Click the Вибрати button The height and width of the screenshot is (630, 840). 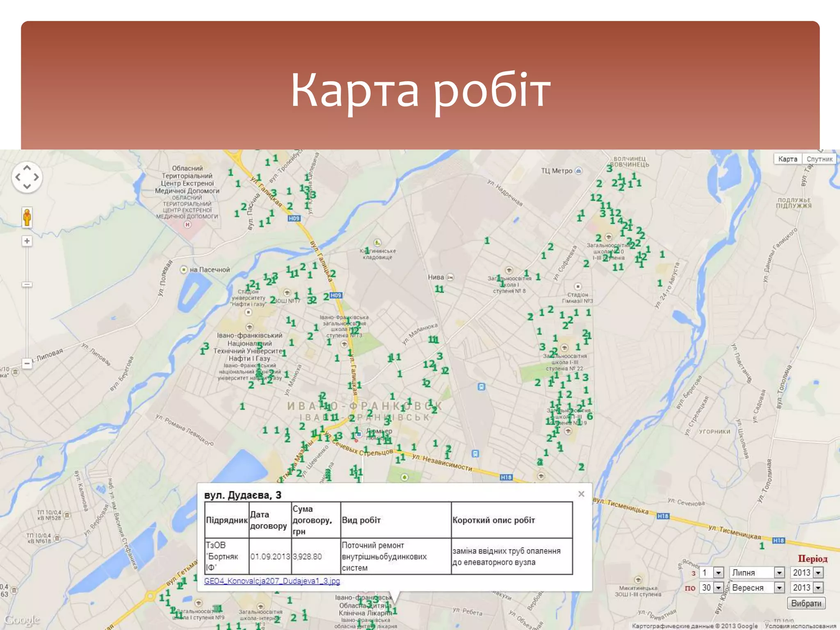pos(806,603)
